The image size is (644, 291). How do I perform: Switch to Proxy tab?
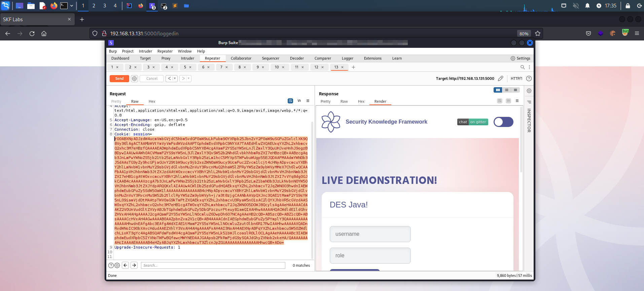click(x=166, y=58)
